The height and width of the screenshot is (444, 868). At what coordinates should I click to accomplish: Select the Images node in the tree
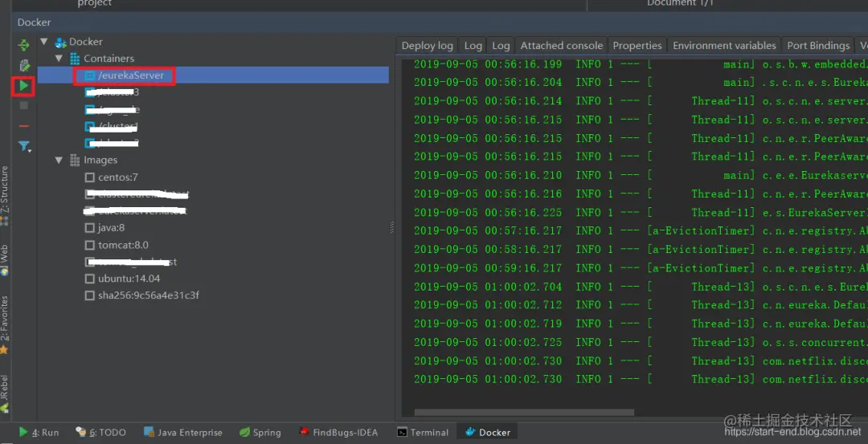point(100,160)
